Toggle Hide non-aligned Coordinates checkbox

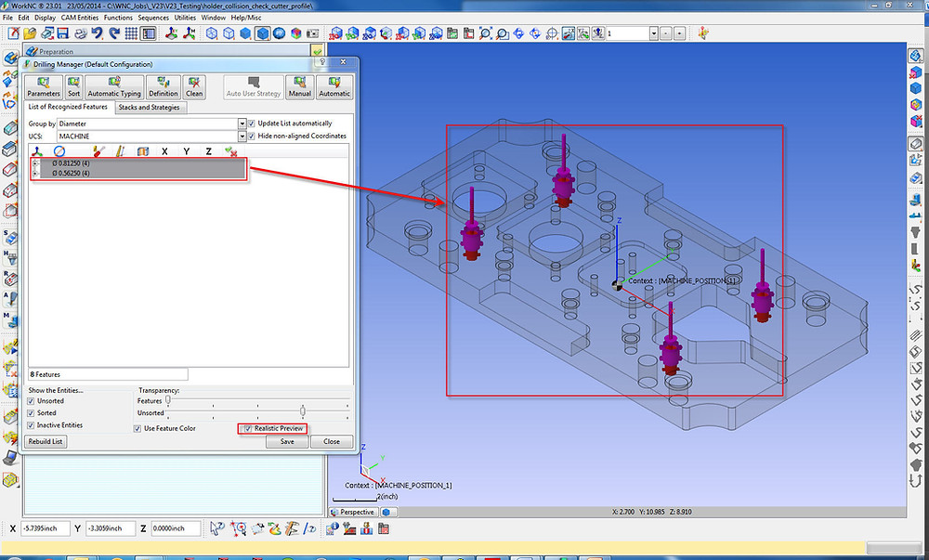click(251, 136)
